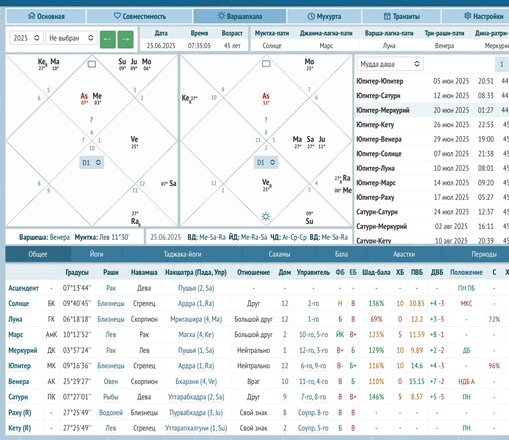The height and width of the screenshot is (440, 509).
Task: Open the year 2025 dropdown
Action: point(26,38)
